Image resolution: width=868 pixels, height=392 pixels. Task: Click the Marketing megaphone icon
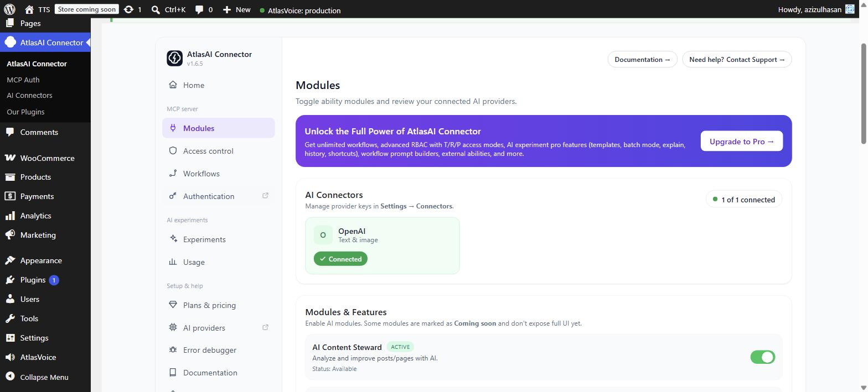pyautogui.click(x=10, y=235)
